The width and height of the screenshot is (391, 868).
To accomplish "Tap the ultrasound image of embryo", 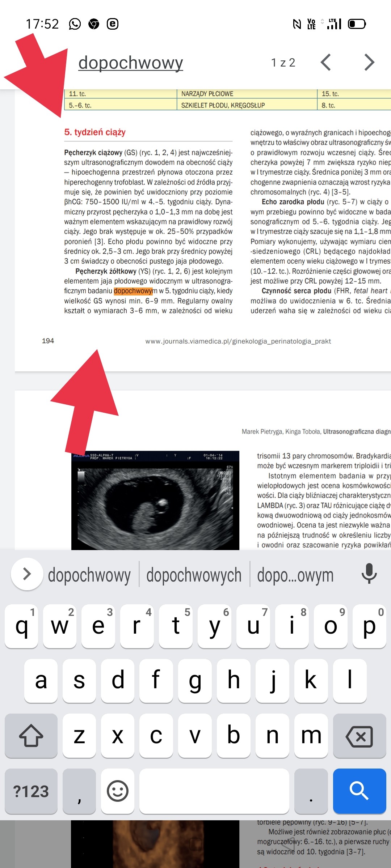I will tap(155, 501).
